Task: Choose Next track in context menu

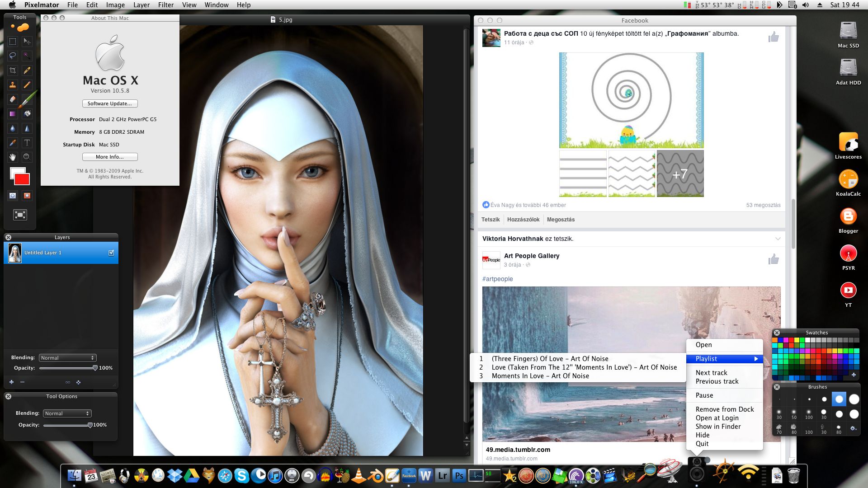Action: 711,373
